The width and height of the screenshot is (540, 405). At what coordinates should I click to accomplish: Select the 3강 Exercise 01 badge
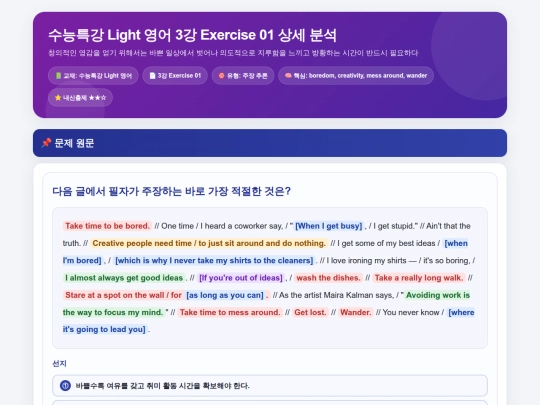pos(175,76)
